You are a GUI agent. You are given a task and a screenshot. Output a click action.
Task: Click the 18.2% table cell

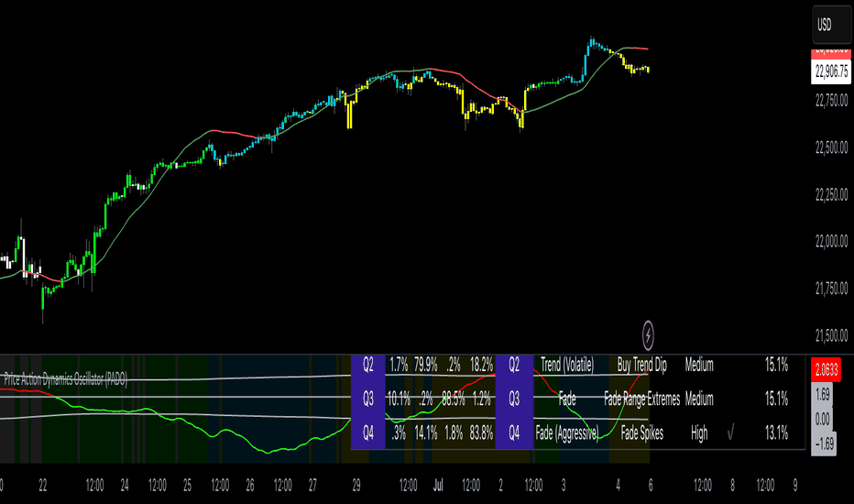[x=481, y=365]
